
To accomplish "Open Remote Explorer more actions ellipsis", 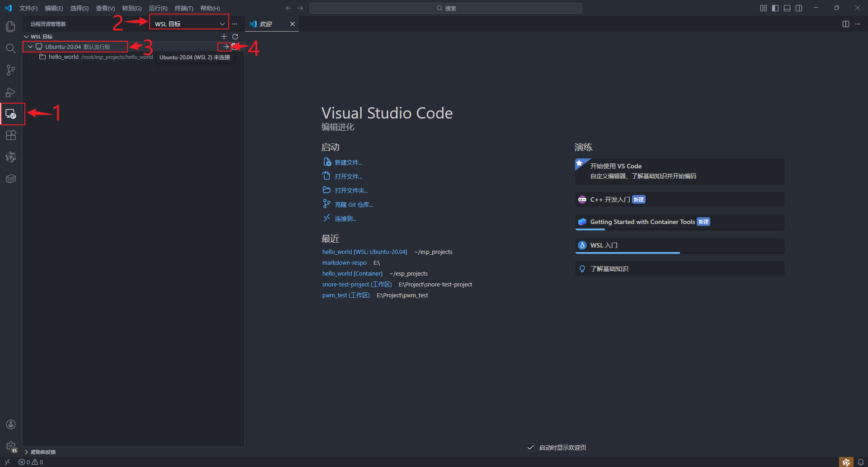I will pos(235,24).
